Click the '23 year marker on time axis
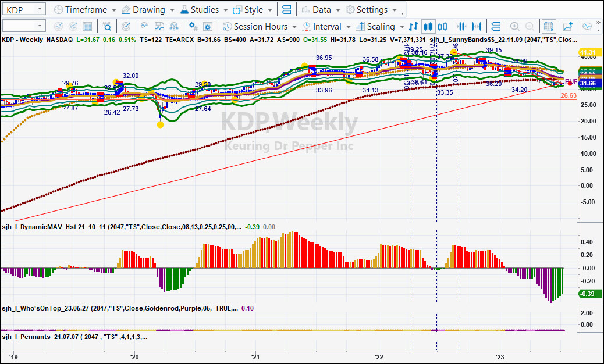 coord(500,357)
